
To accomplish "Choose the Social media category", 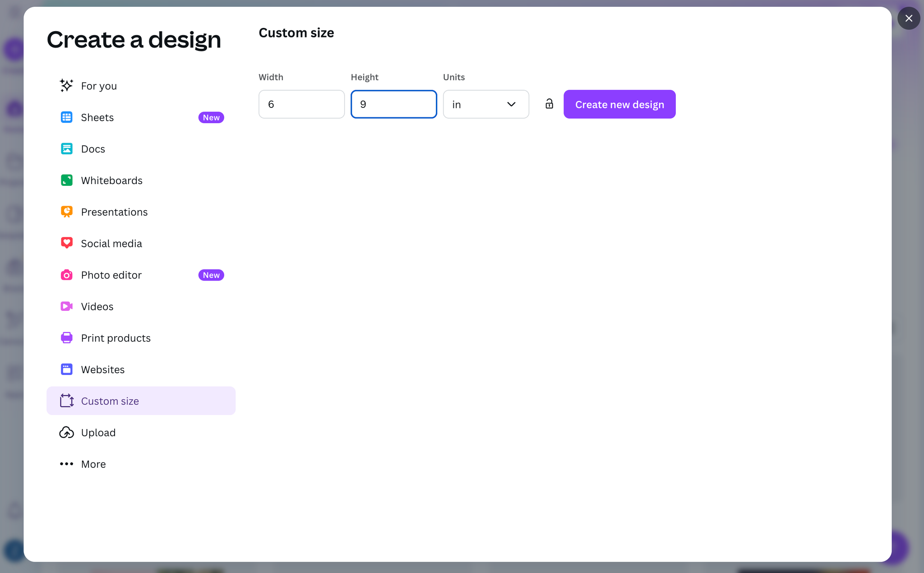I will coord(141,244).
